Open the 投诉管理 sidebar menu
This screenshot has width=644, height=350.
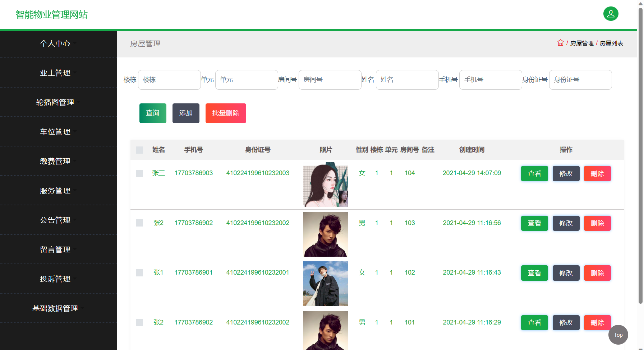point(58,279)
